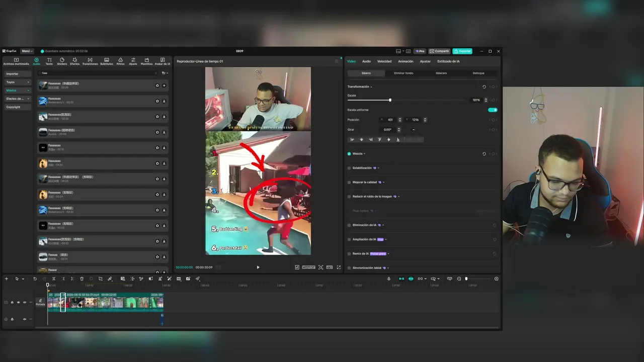
Task: Enable the Ampliación de IA checkbox
Action: click(x=349, y=239)
